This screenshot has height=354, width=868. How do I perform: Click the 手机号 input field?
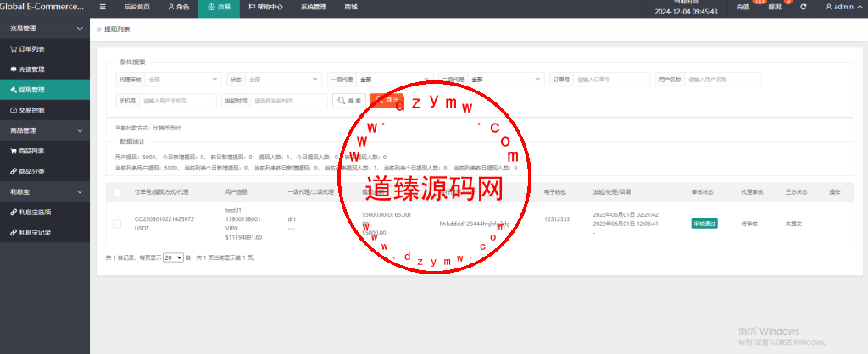[178, 101]
